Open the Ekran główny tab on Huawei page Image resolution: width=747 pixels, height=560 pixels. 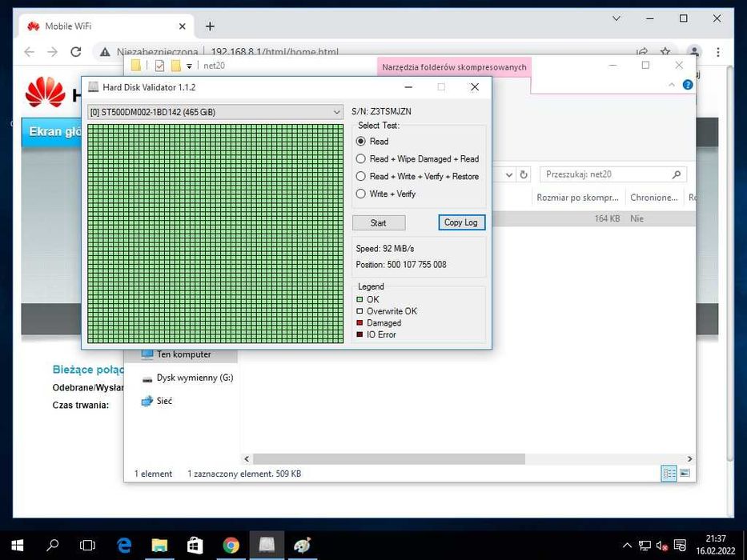(52, 132)
